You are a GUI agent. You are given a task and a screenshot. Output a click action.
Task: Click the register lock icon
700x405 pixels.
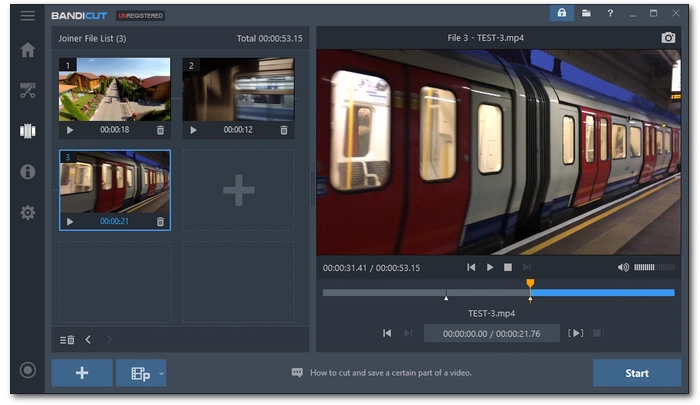(562, 13)
